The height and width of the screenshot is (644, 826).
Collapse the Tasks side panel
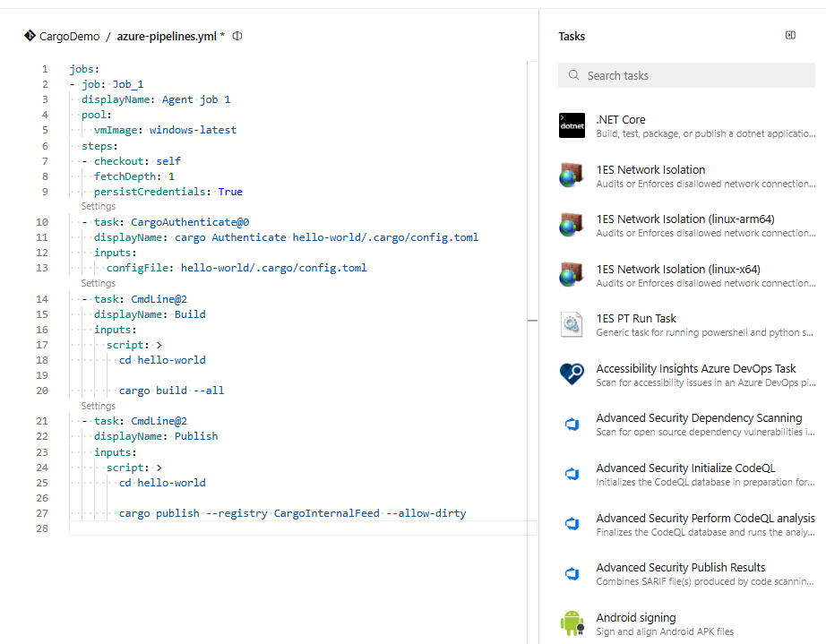(790, 34)
